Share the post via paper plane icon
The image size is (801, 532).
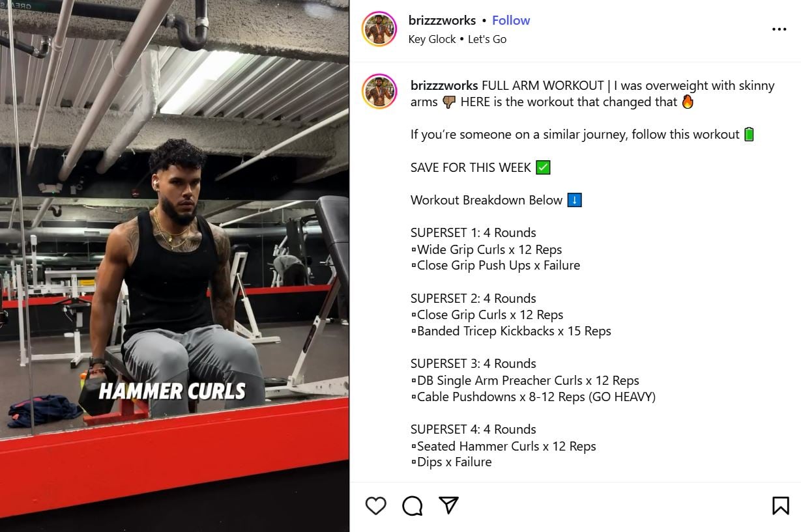point(448,505)
